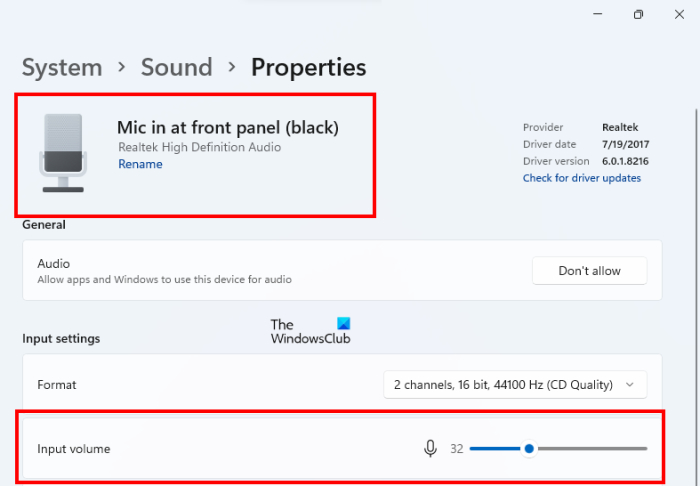Mute input using the microphone icon
The image size is (700, 486).
[x=430, y=449]
